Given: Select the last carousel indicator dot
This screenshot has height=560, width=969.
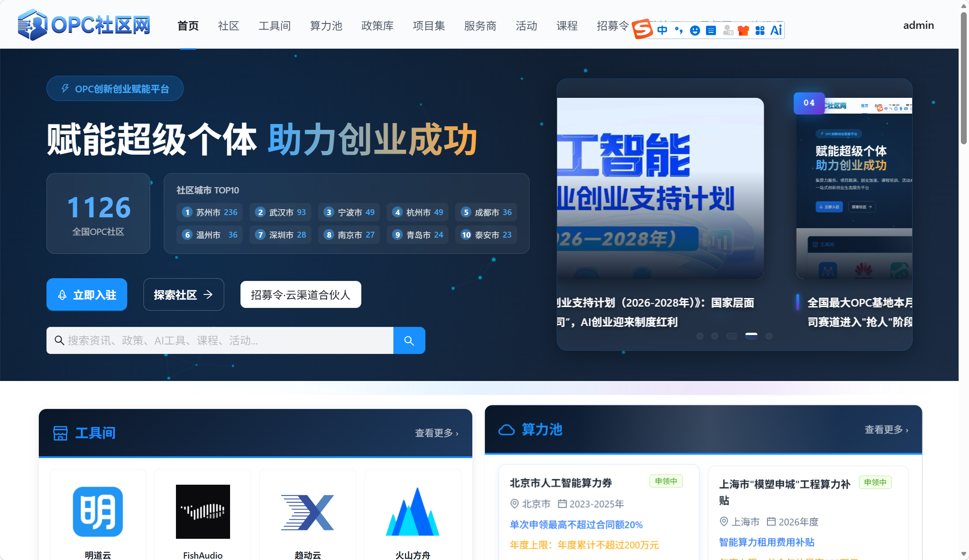Looking at the screenshot, I should point(769,336).
